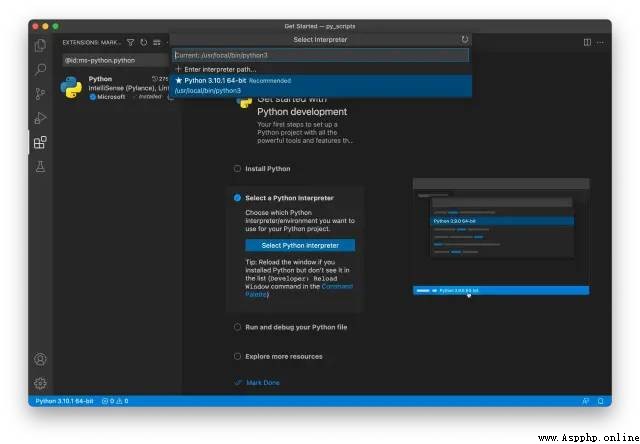Open the Testing flask view
This screenshot has width=640, height=444.
click(x=40, y=166)
